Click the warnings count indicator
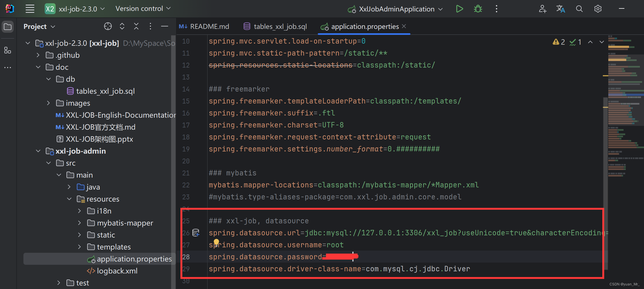This screenshot has height=289, width=644. click(559, 42)
